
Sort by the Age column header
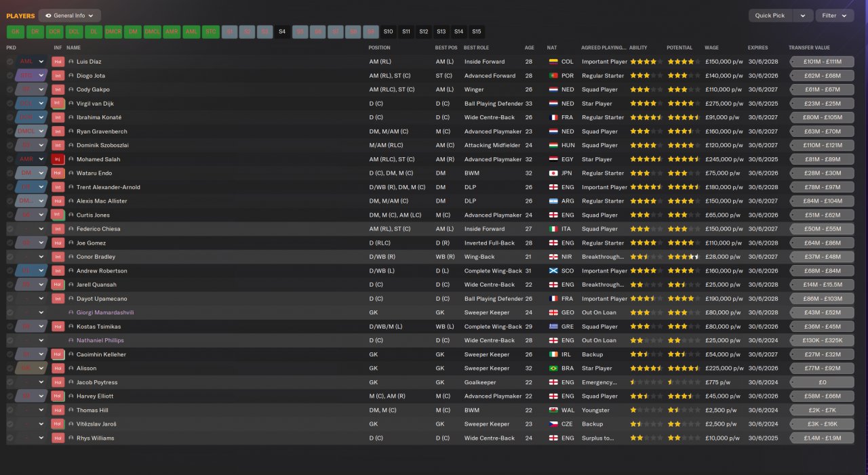click(x=530, y=48)
